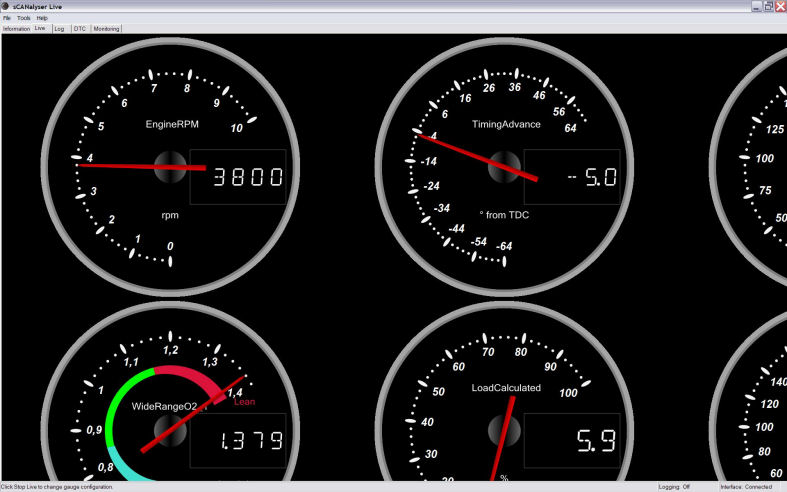Open the DTC tab
Viewport: 787px width, 492px height.
tap(80, 29)
